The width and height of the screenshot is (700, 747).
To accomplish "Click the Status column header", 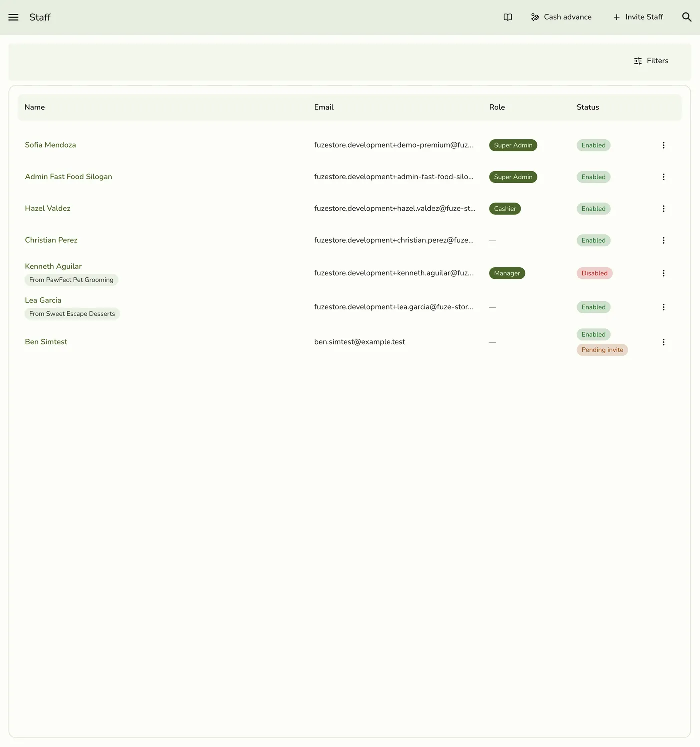I will pos(588,107).
